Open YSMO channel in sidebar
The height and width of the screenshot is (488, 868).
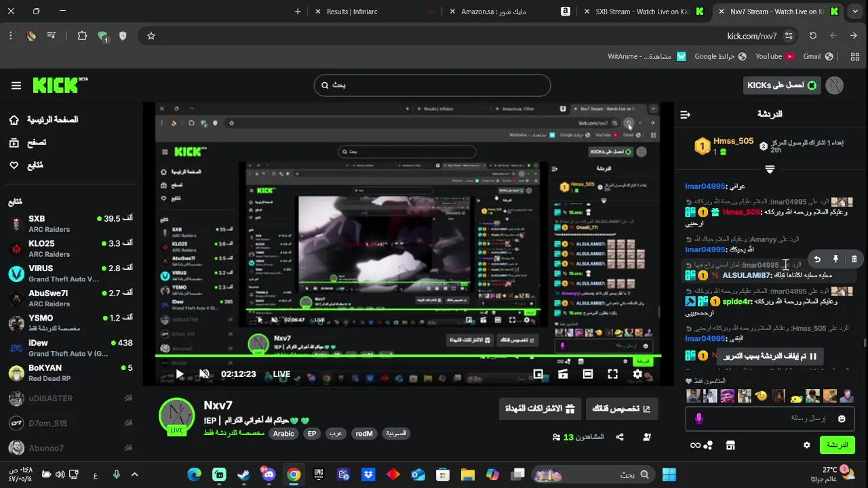coord(71,323)
